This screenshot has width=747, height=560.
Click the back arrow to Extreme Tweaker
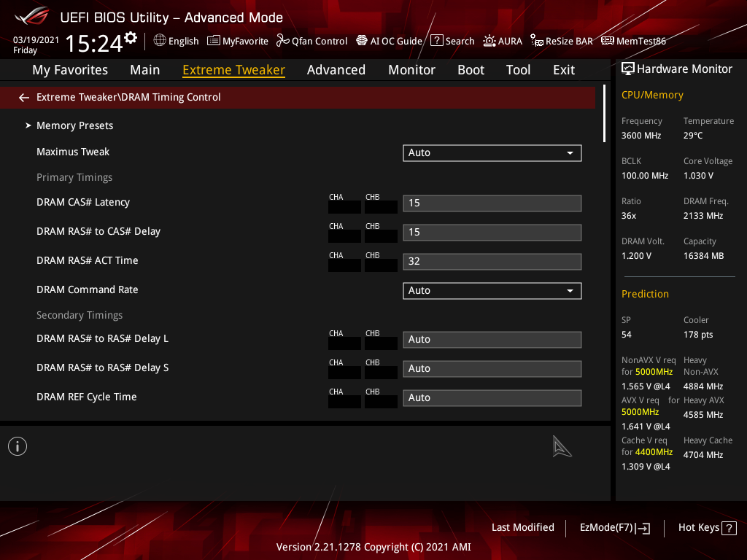point(24,98)
